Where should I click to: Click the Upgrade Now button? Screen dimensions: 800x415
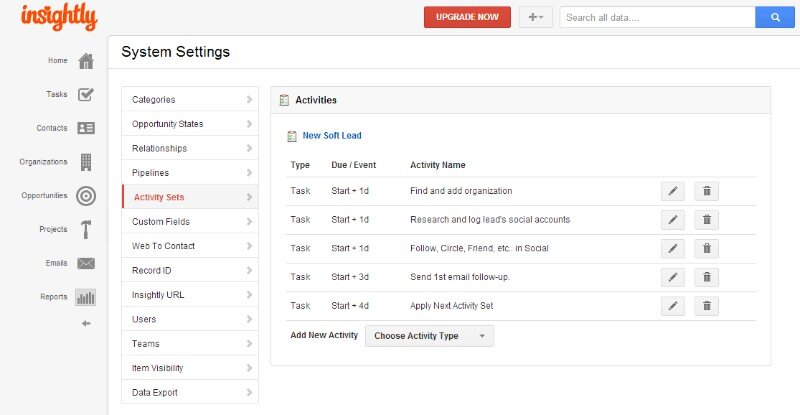pos(467,17)
